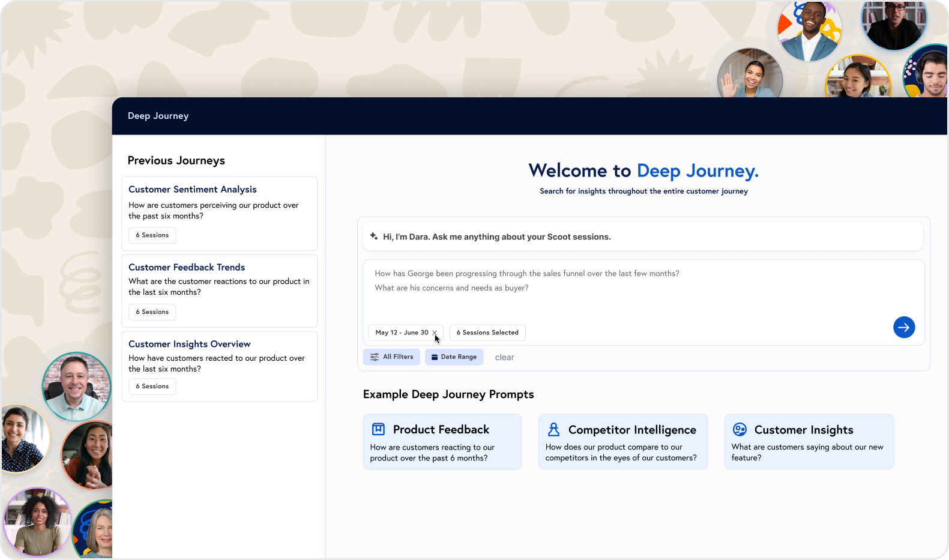The image size is (949, 560).
Task: Click 6 Sessions under Customer Sentiment Analysis
Action: tap(152, 235)
